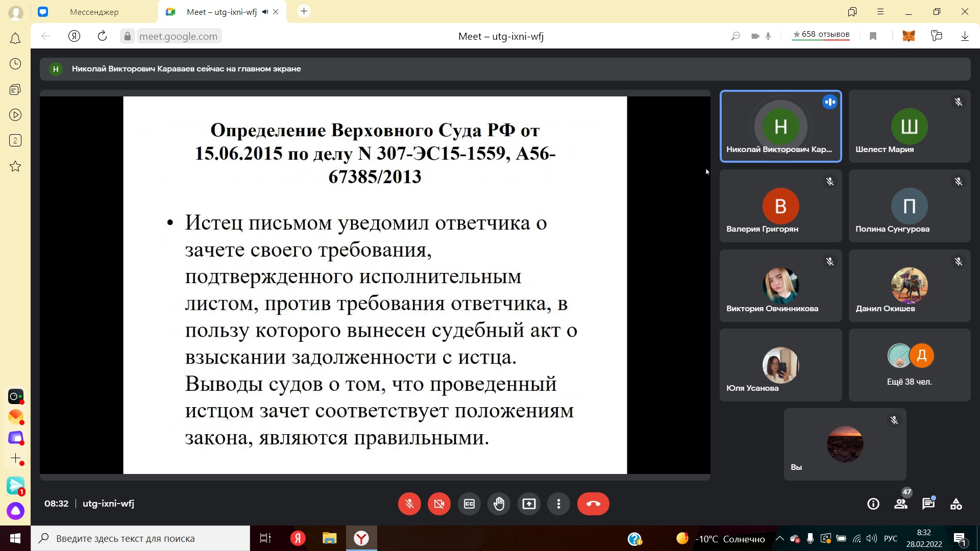Bookmark the current page
This screenshot has width=980, height=551.
click(873, 36)
